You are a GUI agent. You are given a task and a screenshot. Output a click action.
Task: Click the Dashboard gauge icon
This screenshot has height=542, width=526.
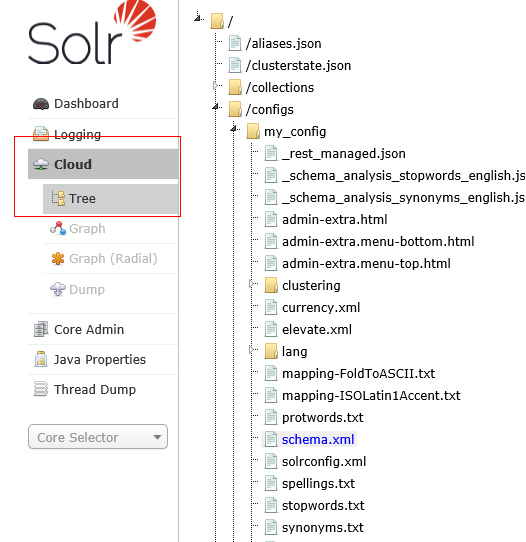pyautogui.click(x=41, y=104)
